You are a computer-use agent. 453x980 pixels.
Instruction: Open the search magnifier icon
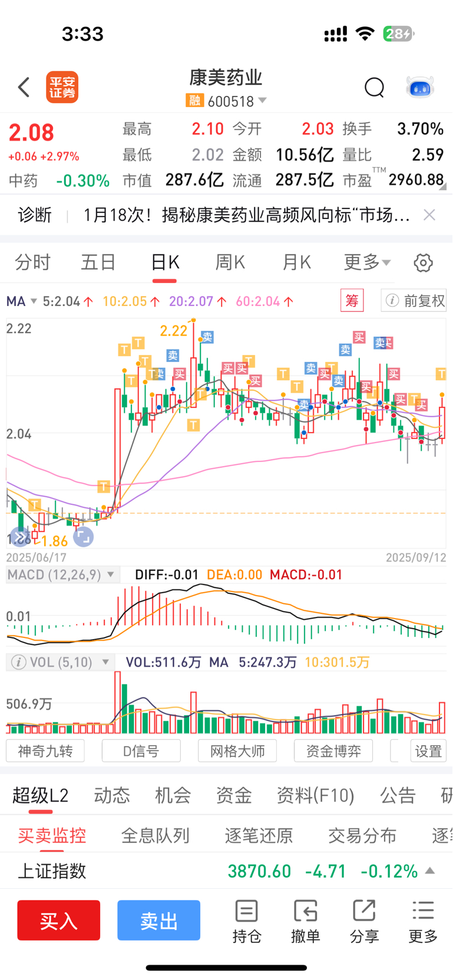(374, 87)
